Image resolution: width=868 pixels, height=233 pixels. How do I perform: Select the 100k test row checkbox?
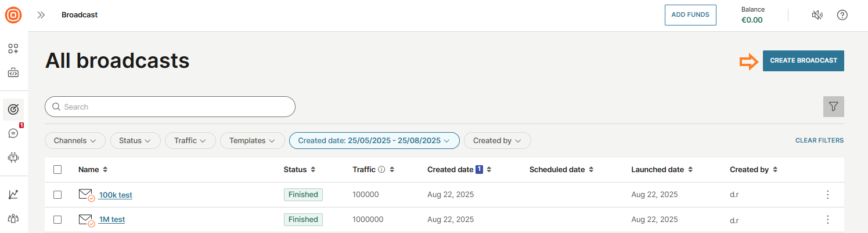57,195
